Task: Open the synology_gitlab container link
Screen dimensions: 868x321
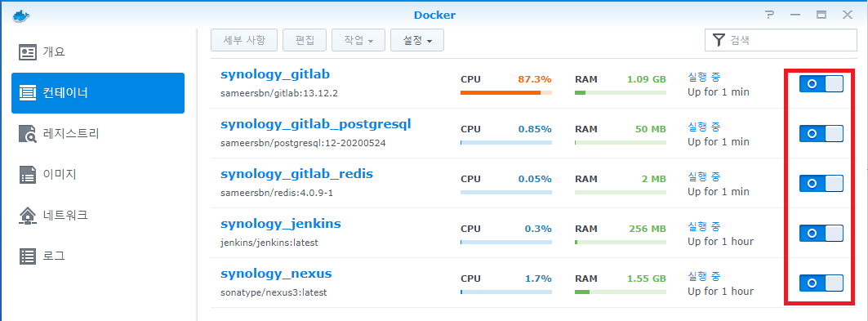Action: 275,74
